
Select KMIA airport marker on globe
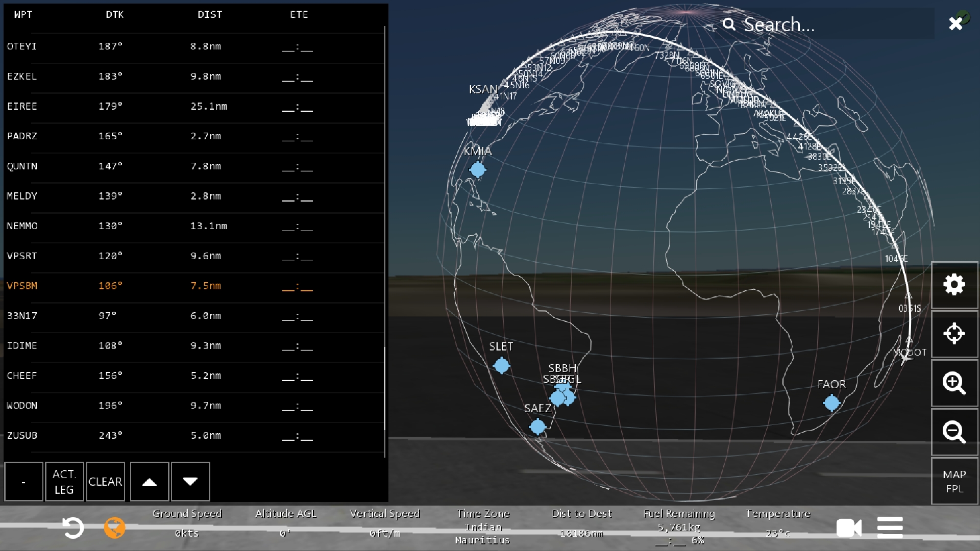tap(478, 169)
